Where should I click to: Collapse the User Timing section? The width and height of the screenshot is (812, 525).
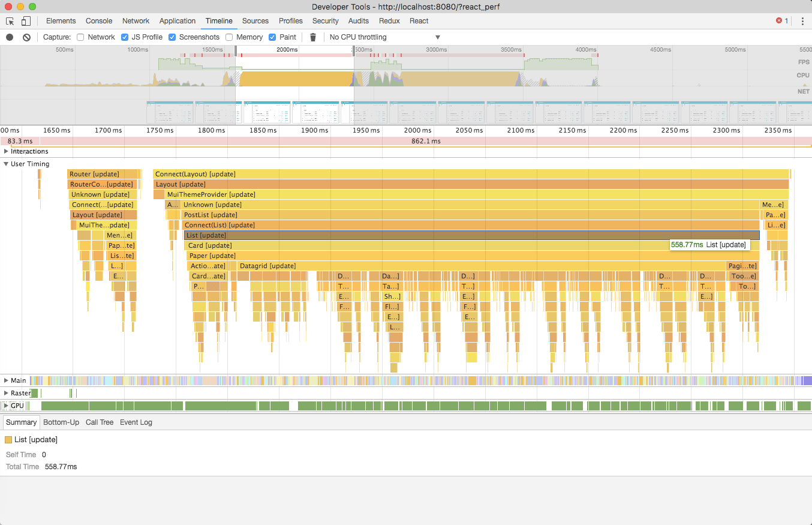pyautogui.click(x=6, y=163)
